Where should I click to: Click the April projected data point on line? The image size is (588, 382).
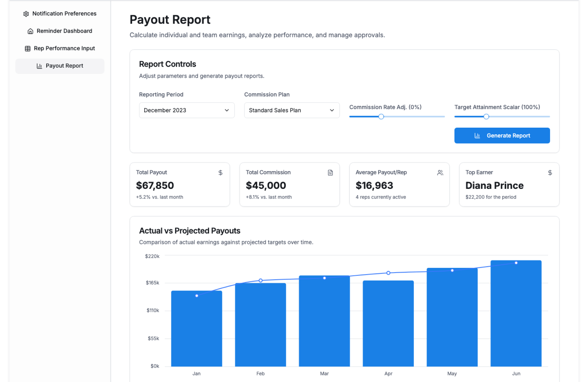pyautogui.click(x=388, y=273)
